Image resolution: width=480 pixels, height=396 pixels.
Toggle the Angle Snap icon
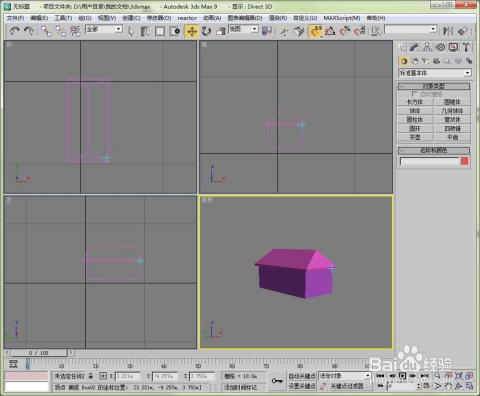point(330,31)
